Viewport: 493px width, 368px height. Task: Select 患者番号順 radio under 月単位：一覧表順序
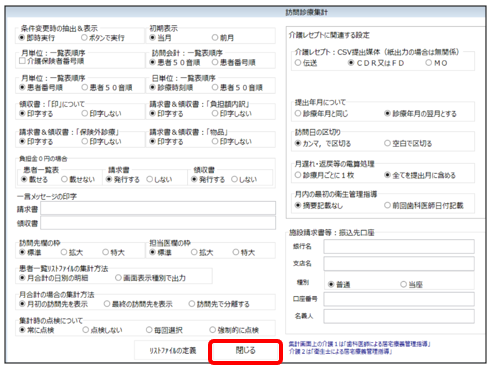[x=22, y=87]
